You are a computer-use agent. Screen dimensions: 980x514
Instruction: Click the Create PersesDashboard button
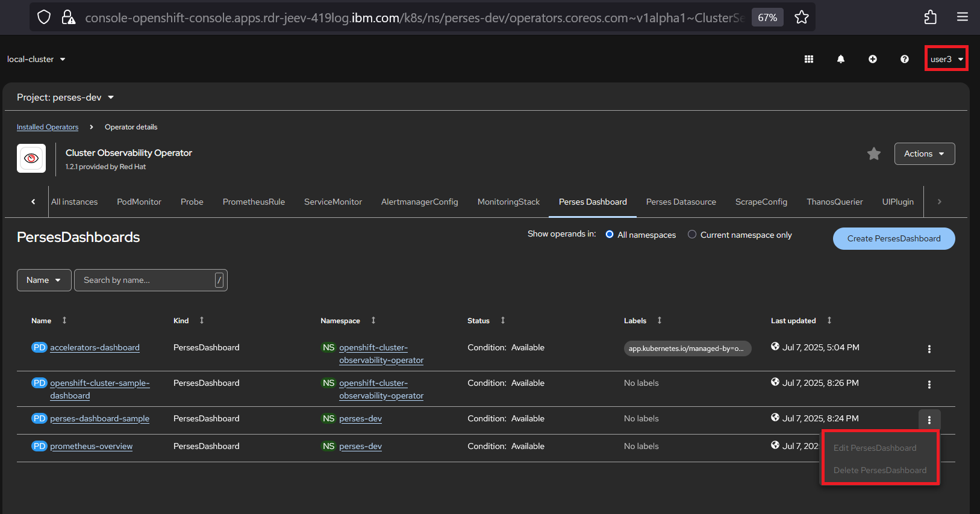click(893, 238)
